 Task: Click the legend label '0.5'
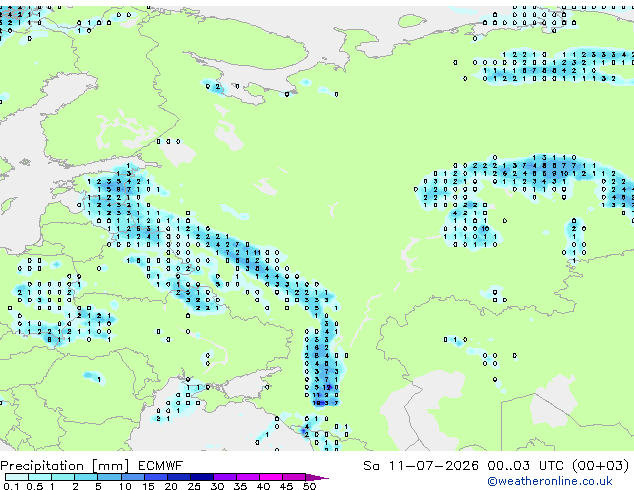coord(35,486)
